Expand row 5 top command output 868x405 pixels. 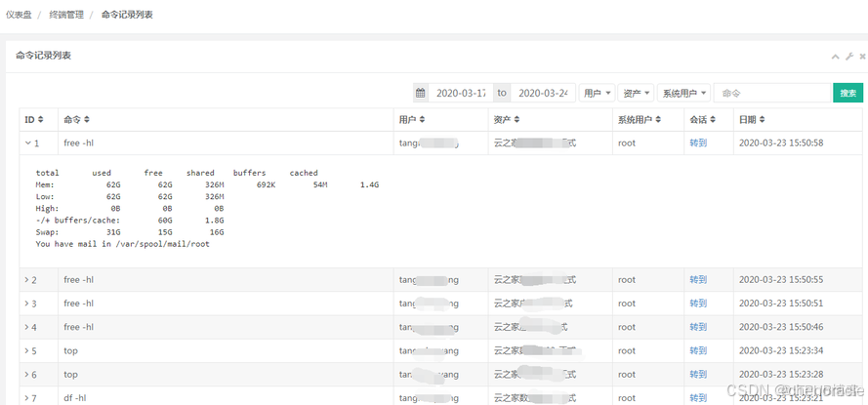26,350
